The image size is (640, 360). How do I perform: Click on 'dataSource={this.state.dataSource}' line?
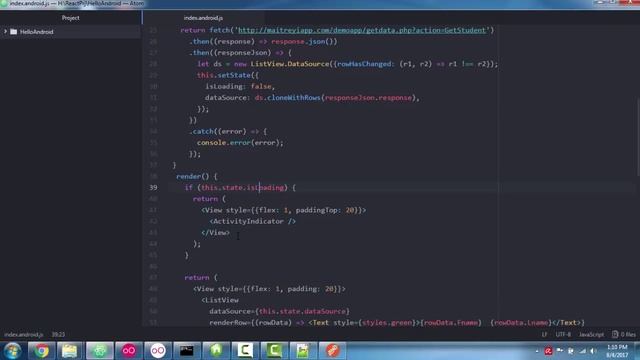tap(280, 311)
